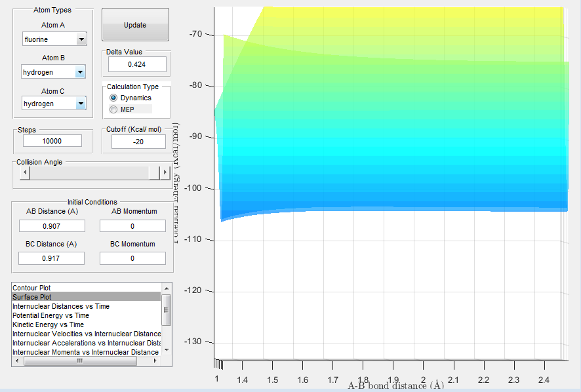
Task: Edit the BC Distance field
Action: click(x=52, y=258)
